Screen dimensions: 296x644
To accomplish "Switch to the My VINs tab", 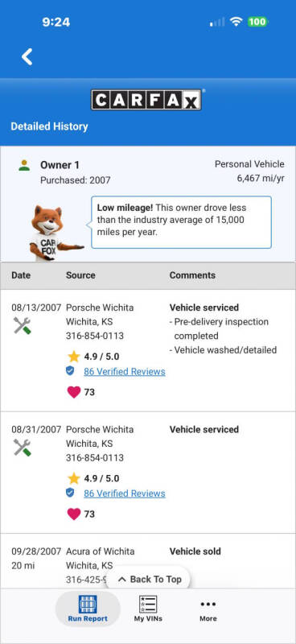I will 148,609.
